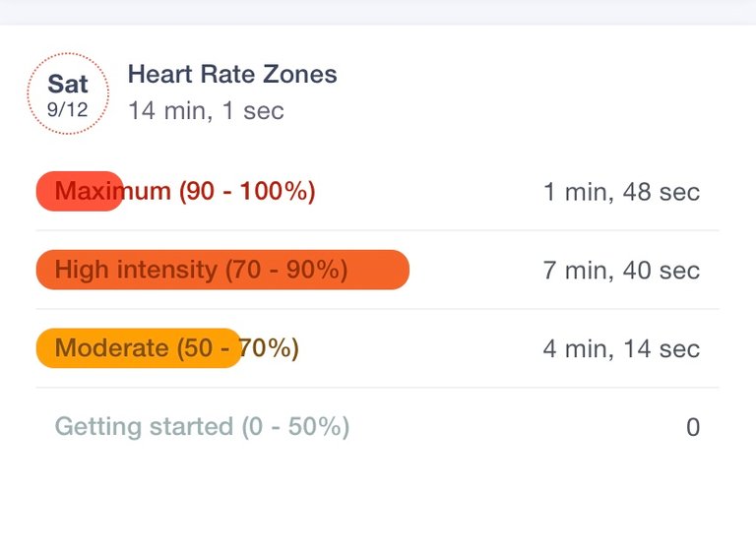Click the yellow Moderate zone bar

point(139,348)
